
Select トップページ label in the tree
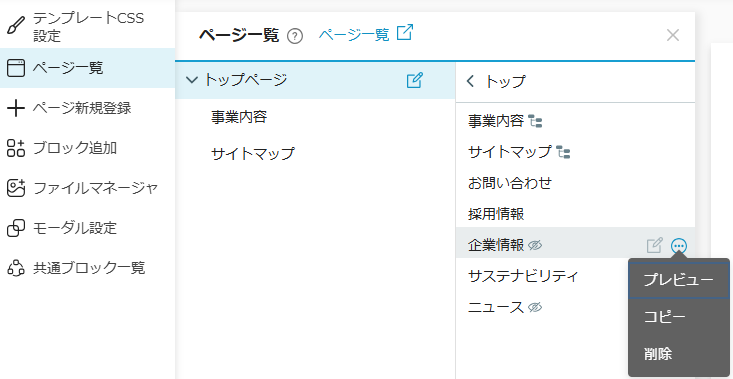[245, 80]
